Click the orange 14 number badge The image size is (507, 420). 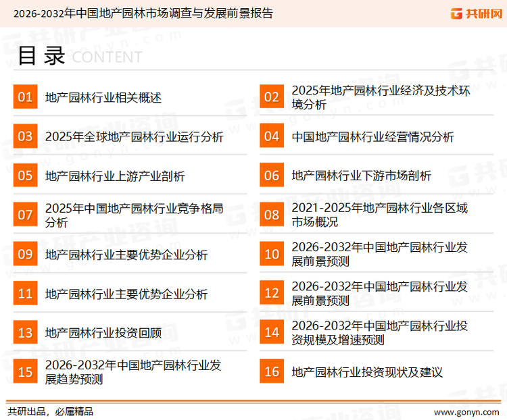point(271,332)
